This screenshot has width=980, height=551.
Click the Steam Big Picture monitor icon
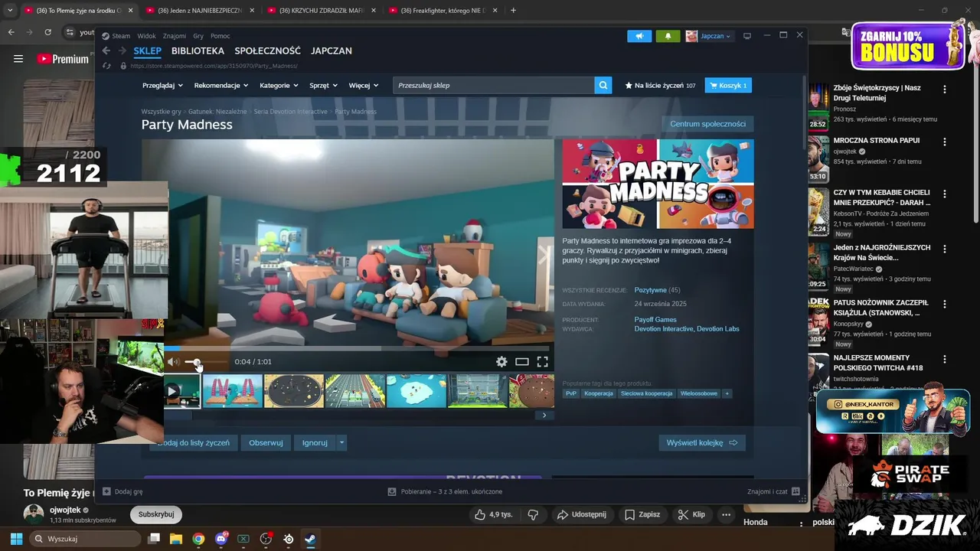(747, 36)
